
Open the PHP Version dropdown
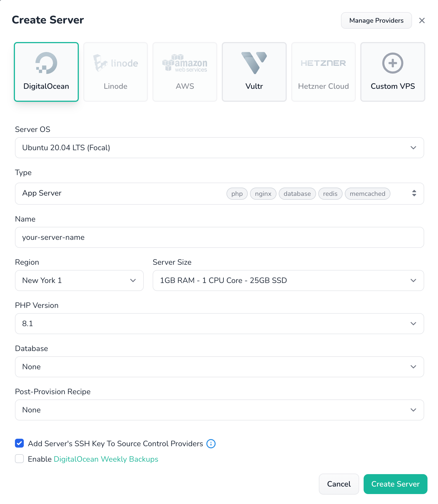220,324
